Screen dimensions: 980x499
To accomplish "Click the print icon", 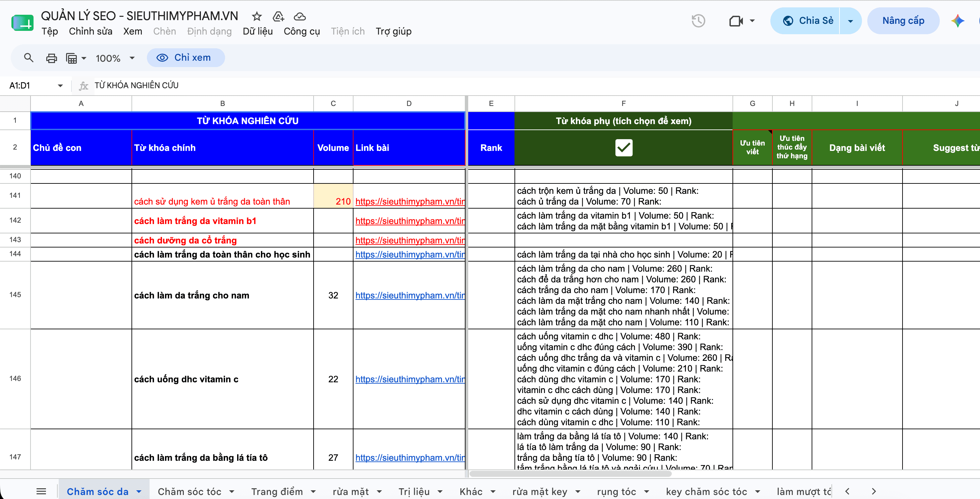I will 51,58.
